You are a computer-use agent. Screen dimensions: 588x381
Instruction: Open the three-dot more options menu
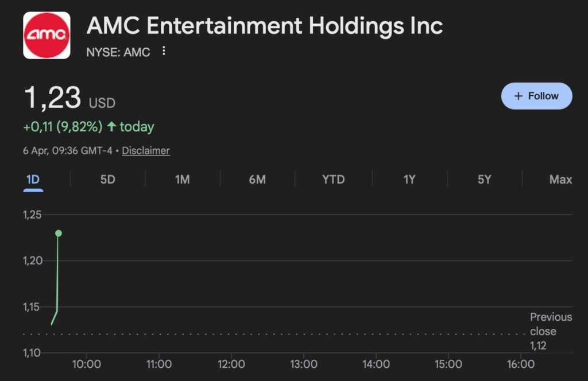(x=164, y=52)
